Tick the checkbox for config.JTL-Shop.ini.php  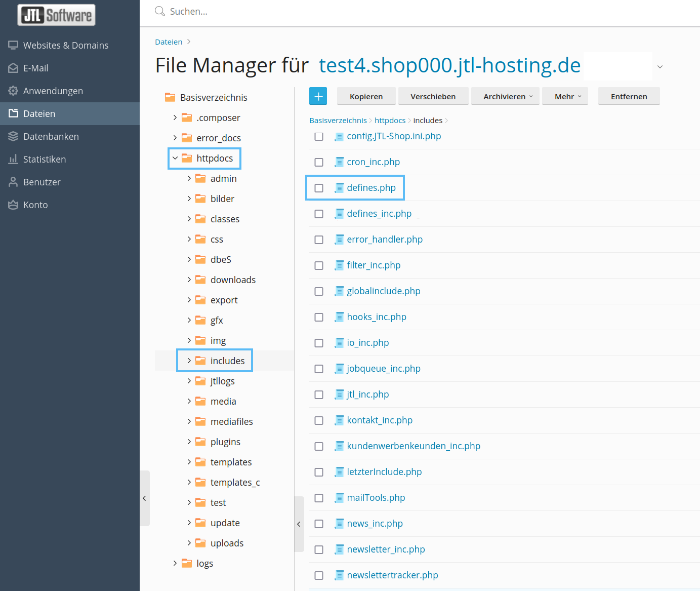319,136
